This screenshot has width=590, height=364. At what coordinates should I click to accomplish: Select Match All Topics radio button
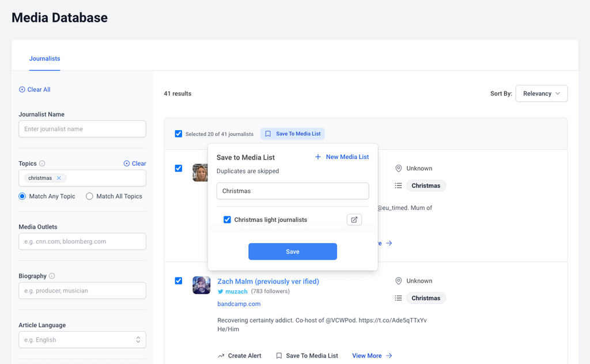click(89, 196)
